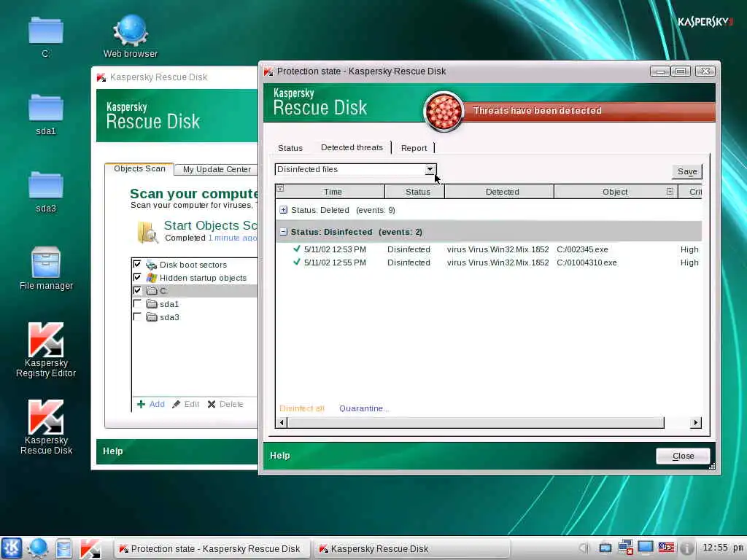
Task: Collapse the Status: Disinfected group
Action: click(284, 232)
